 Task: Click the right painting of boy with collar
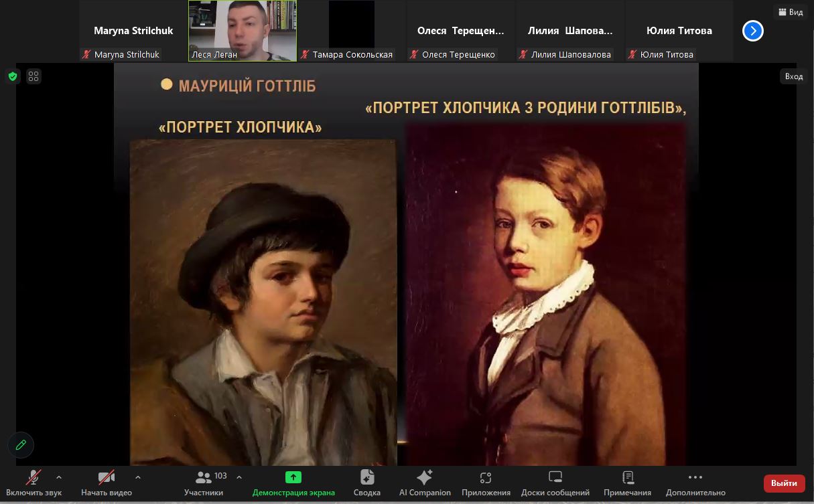(546, 295)
